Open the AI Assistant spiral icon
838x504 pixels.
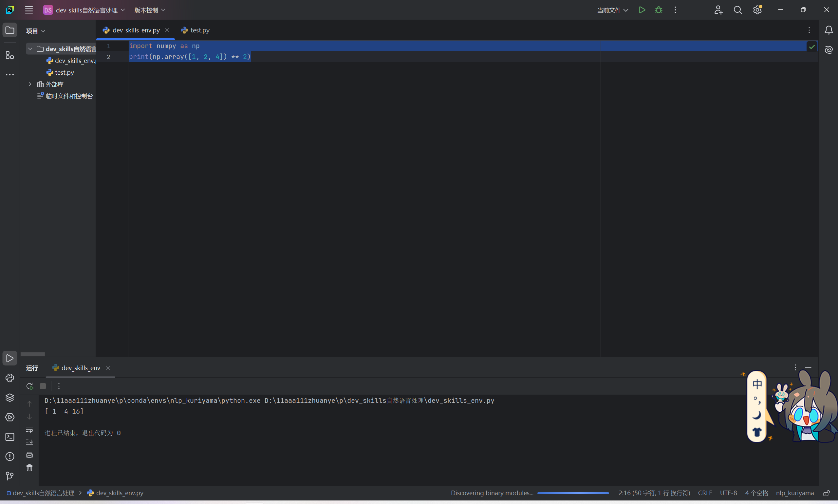(x=829, y=49)
